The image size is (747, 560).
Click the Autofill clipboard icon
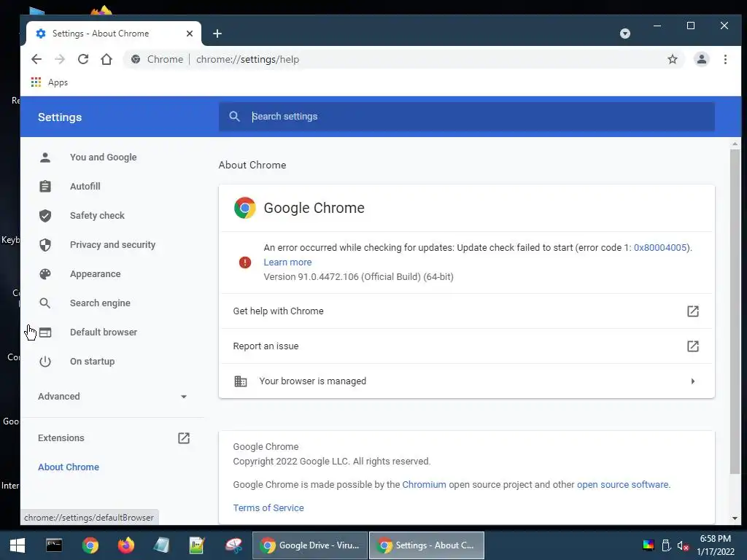pos(45,186)
